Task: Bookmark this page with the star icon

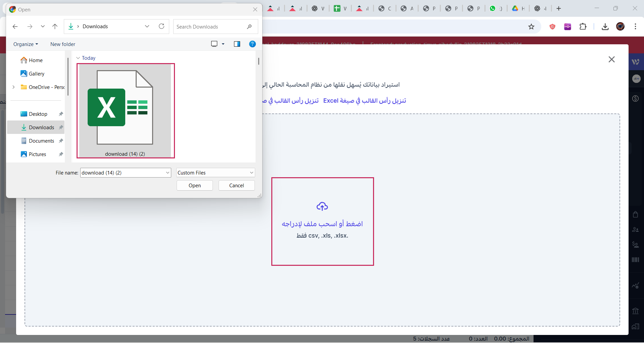Action: 531,27
